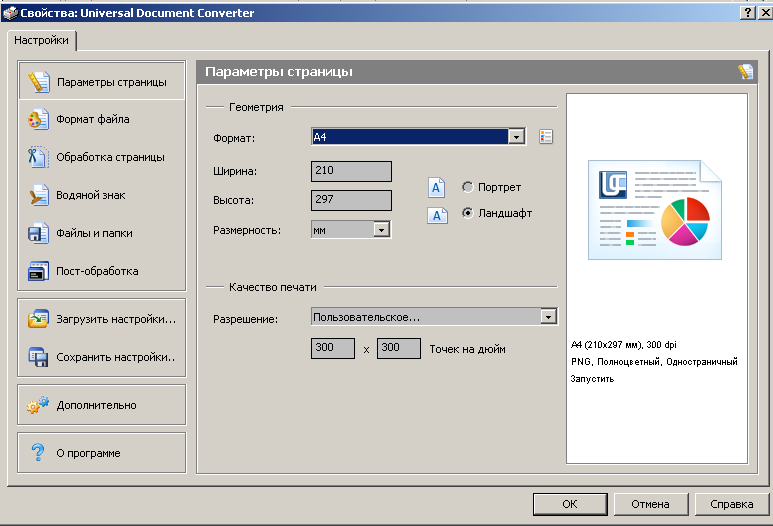This screenshot has width=773, height=526.
Task: Click the vertical resolution 300 field
Action: pyautogui.click(x=399, y=348)
